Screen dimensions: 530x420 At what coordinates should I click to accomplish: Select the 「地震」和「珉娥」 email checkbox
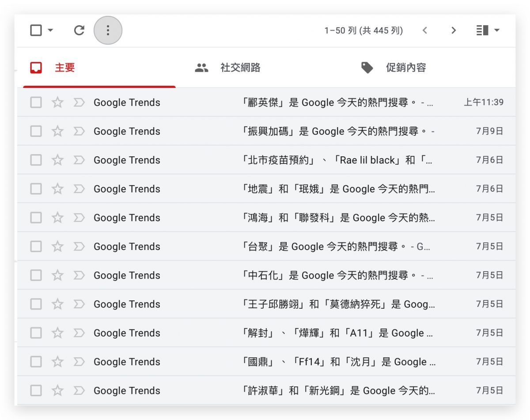coord(36,189)
